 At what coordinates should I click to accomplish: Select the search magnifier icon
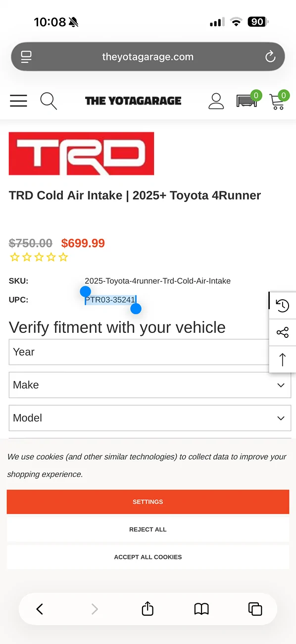[48, 101]
